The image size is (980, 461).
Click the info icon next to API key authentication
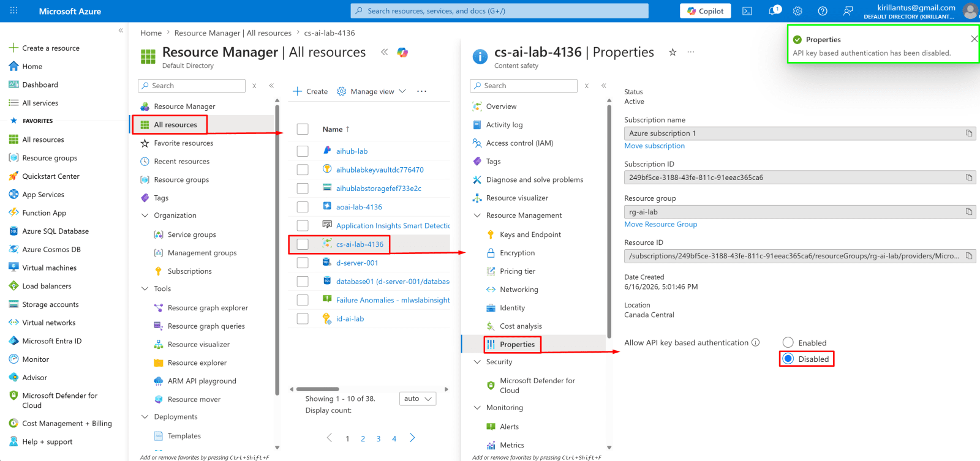click(x=756, y=343)
